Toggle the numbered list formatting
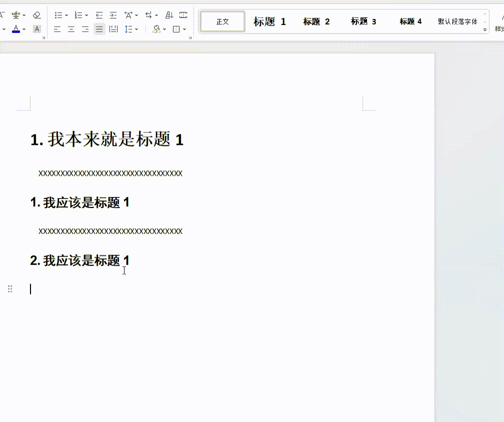This screenshot has height=422, width=504. point(78,14)
